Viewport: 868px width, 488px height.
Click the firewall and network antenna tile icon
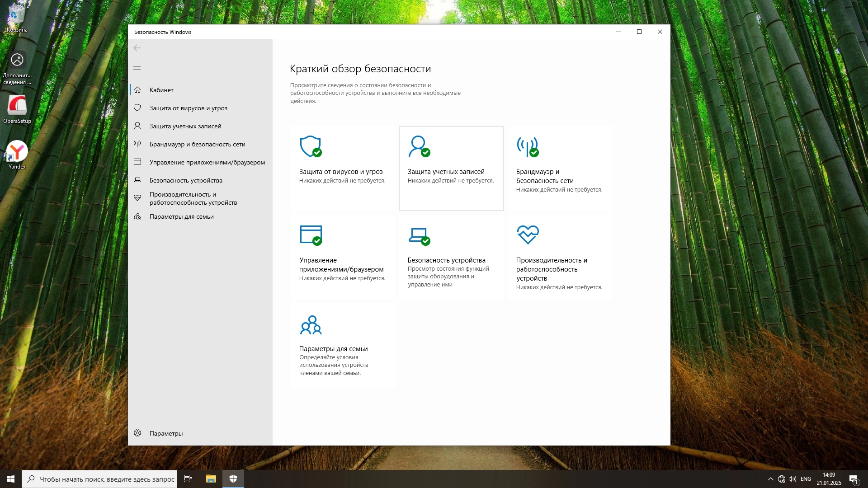coord(528,146)
